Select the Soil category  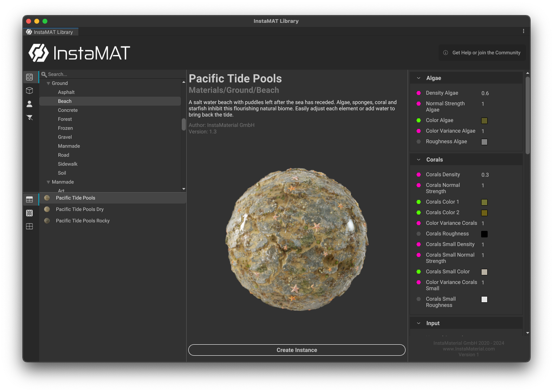62,173
